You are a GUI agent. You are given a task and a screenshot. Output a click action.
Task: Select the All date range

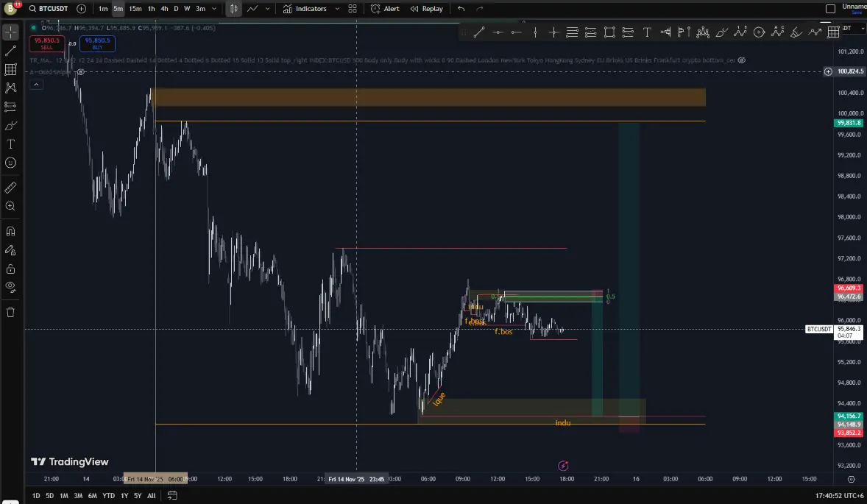(x=151, y=496)
